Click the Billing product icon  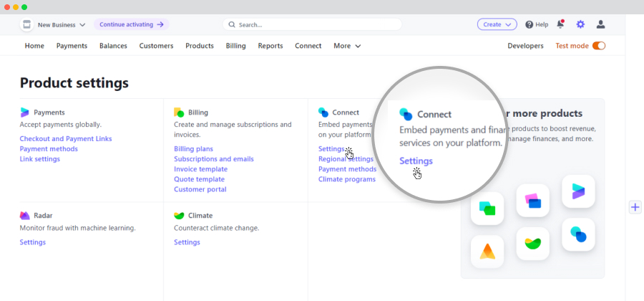[x=179, y=113]
